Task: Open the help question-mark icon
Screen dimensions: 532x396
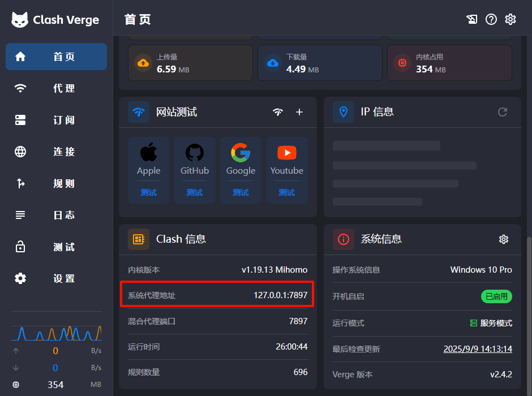Action: [491, 19]
